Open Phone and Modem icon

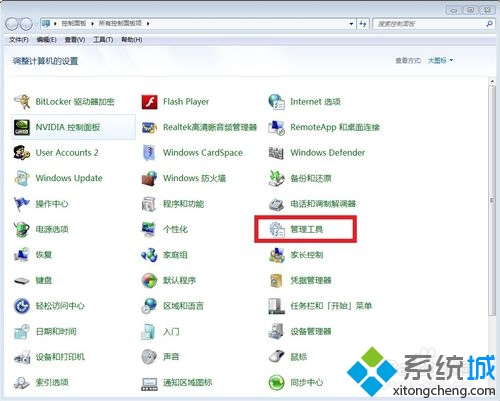(277, 204)
